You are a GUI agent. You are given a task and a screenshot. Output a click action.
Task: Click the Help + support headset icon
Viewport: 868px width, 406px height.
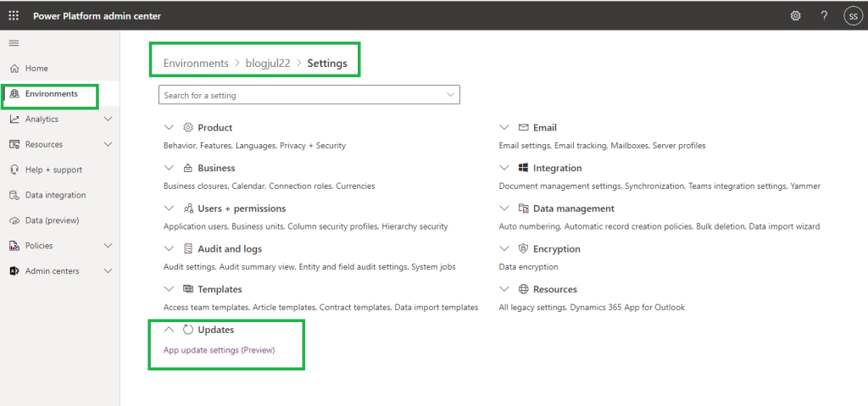click(x=14, y=170)
